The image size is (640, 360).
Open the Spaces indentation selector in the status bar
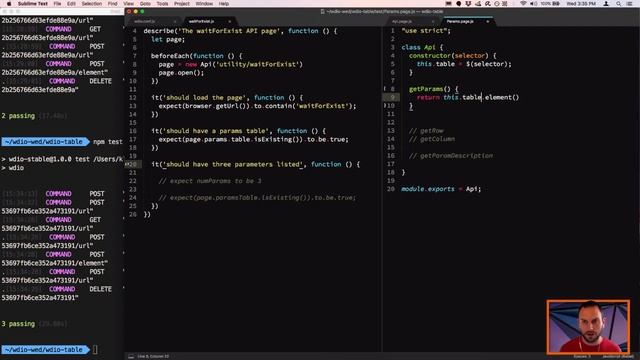(x=582, y=356)
